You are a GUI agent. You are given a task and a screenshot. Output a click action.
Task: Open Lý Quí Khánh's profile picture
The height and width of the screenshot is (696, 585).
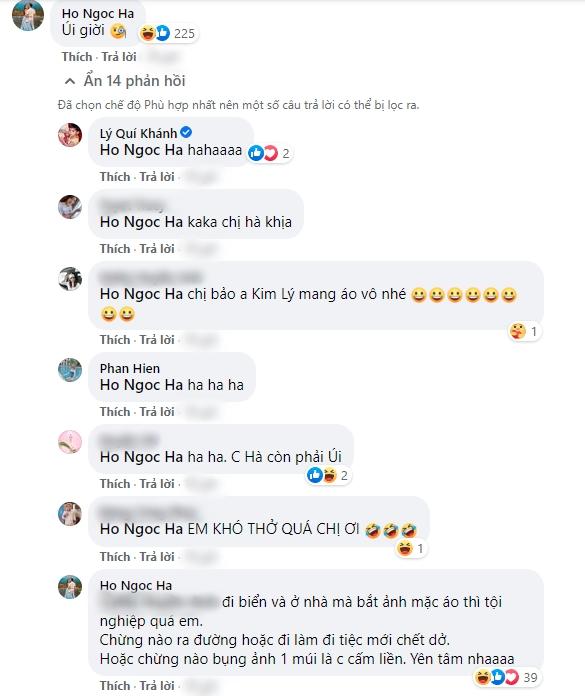click(70, 134)
